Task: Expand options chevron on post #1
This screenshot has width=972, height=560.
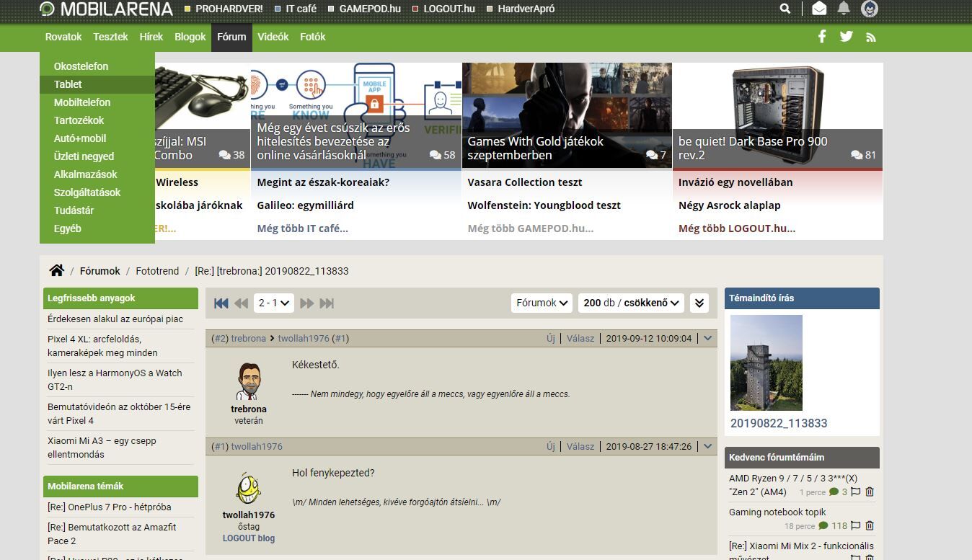Action: pyautogui.click(x=708, y=446)
